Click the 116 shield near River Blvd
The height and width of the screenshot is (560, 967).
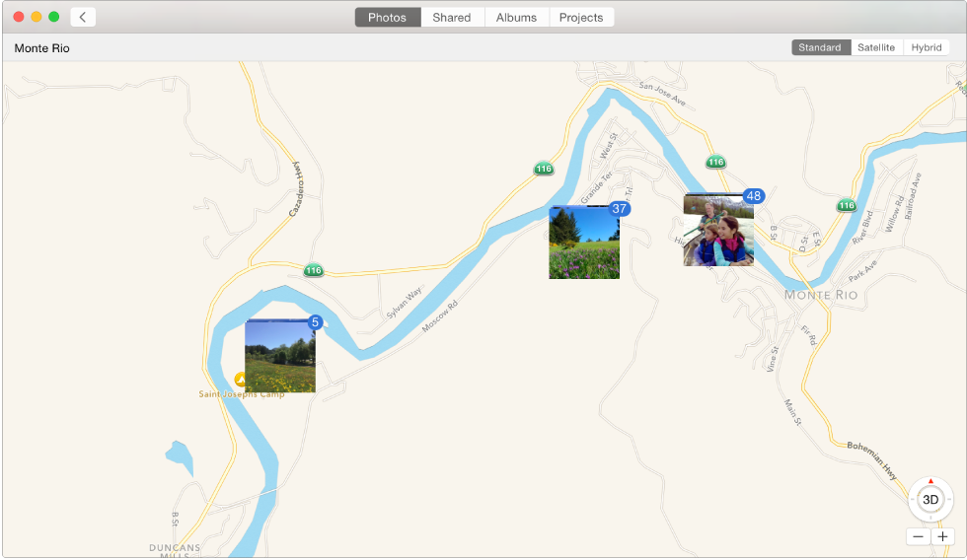tap(847, 205)
